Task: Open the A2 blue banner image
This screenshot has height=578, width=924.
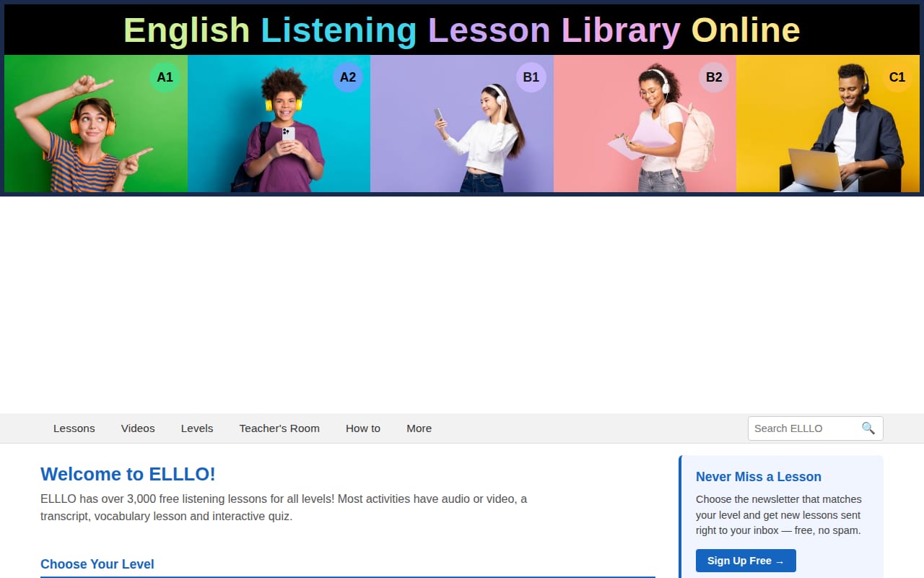Action: pos(279,124)
